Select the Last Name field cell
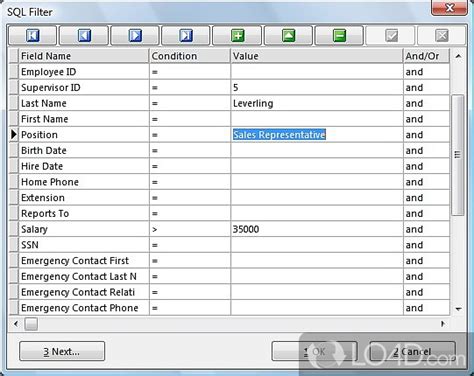 pyautogui.click(x=84, y=103)
